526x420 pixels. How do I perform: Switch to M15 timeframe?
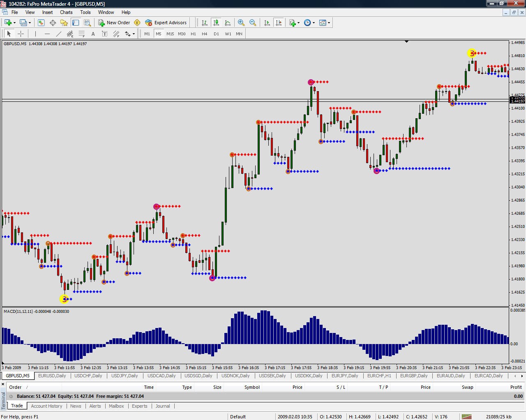(x=170, y=34)
